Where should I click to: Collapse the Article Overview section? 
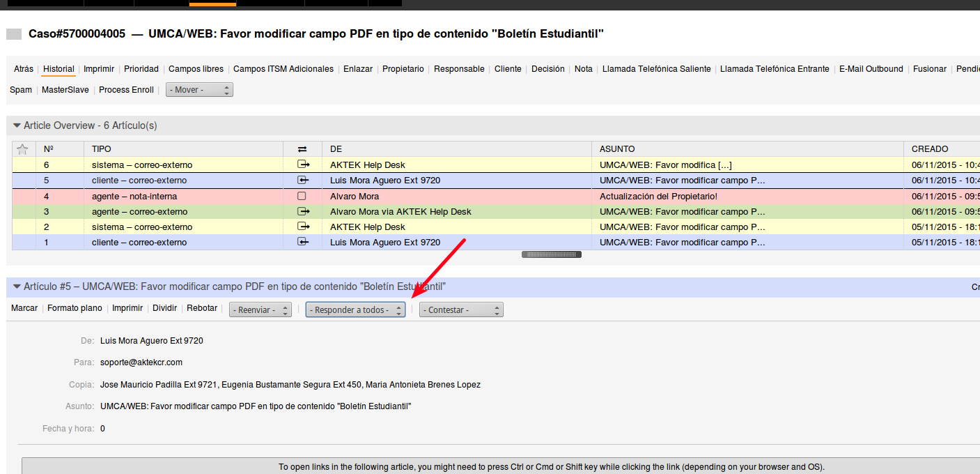click(17, 125)
